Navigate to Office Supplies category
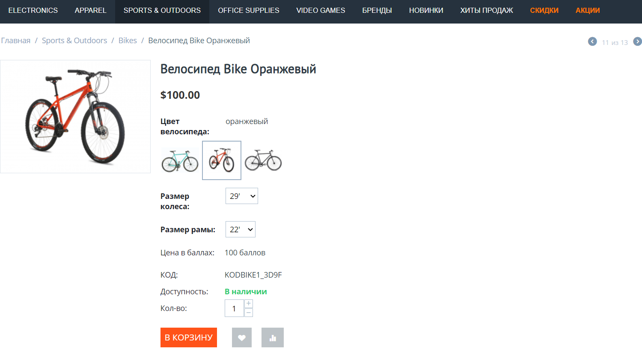642x364 pixels. pos(248,10)
